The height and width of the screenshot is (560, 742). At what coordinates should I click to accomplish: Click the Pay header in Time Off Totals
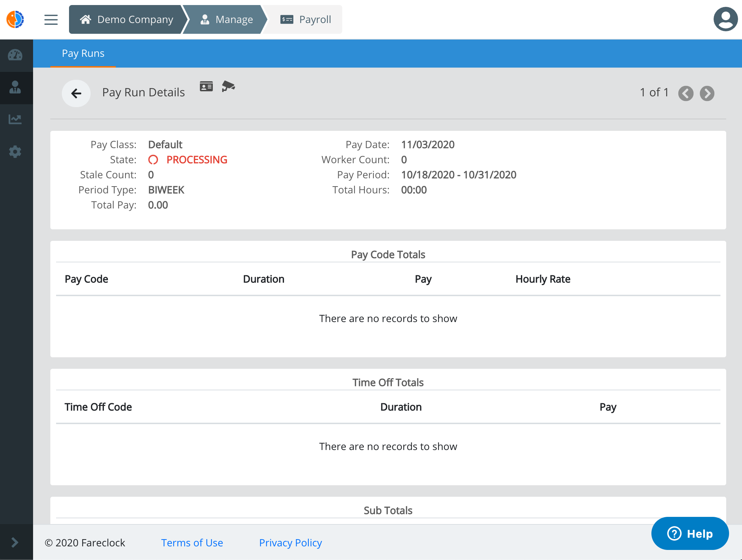[x=608, y=407]
